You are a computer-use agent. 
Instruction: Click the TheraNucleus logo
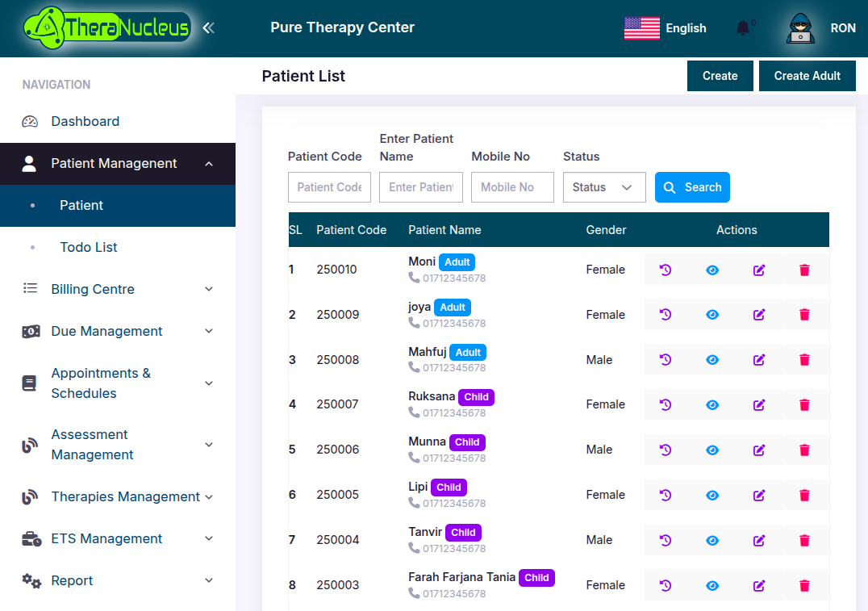(107, 27)
